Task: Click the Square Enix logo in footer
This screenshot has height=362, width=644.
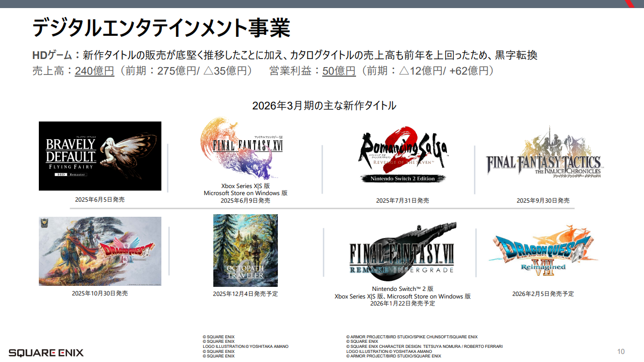Action: click(x=46, y=352)
